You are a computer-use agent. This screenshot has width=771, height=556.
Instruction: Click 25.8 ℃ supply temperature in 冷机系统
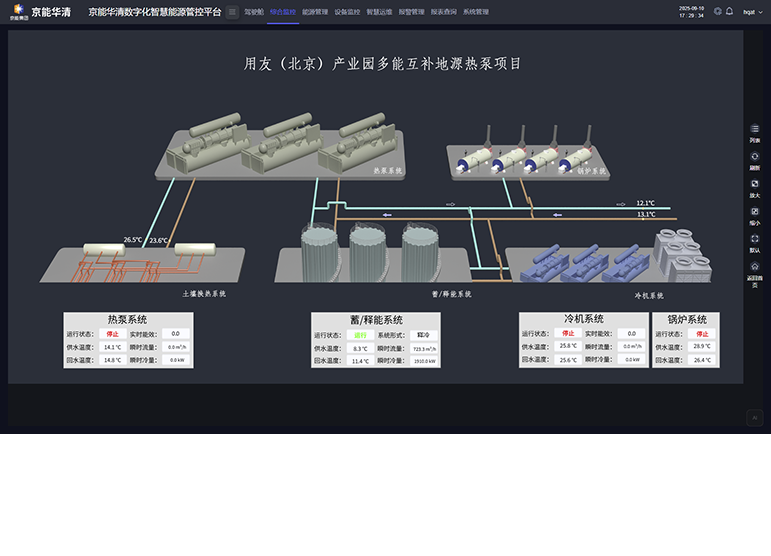point(568,346)
